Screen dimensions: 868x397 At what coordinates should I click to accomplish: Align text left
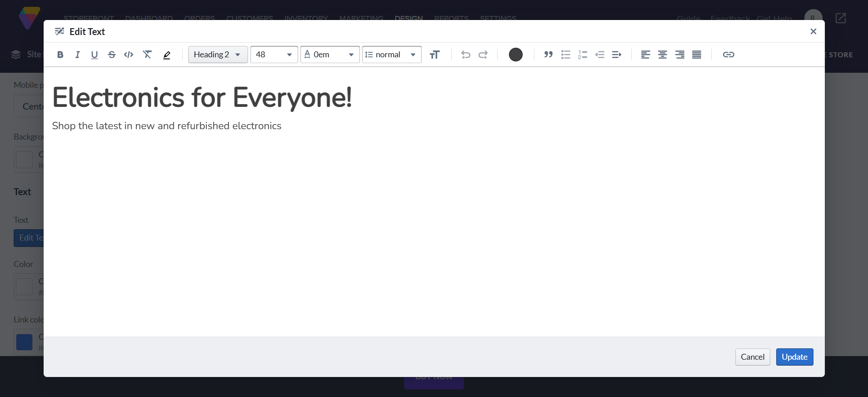pyautogui.click(x=646, y=55)
